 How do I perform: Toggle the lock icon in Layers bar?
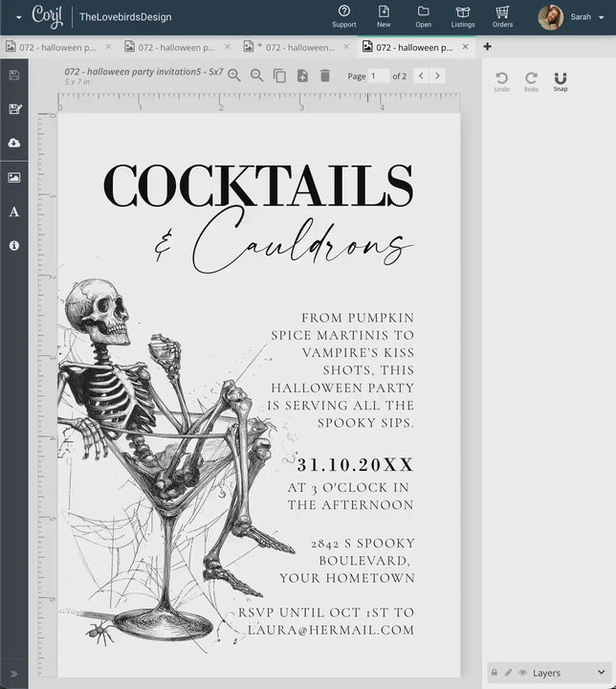[x=495, y=673]
